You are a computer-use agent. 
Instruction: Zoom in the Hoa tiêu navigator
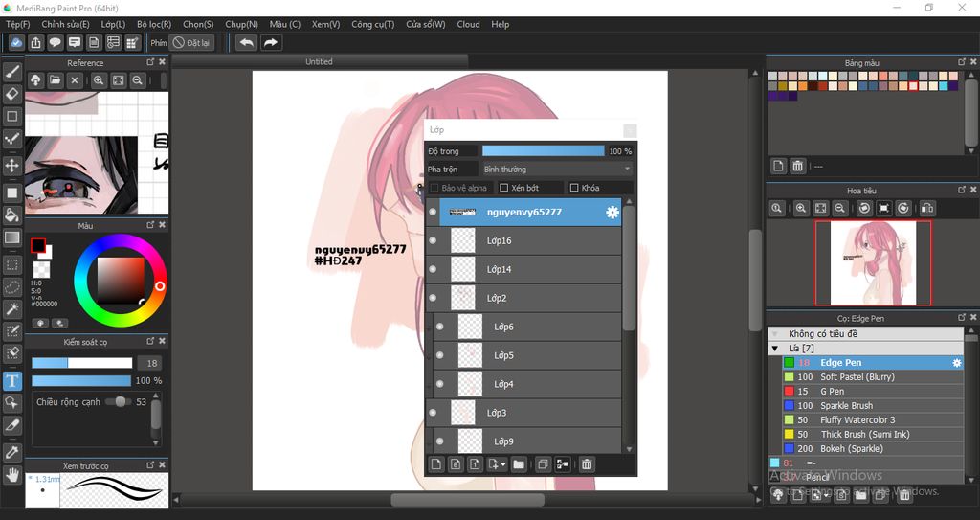[801, 209]
